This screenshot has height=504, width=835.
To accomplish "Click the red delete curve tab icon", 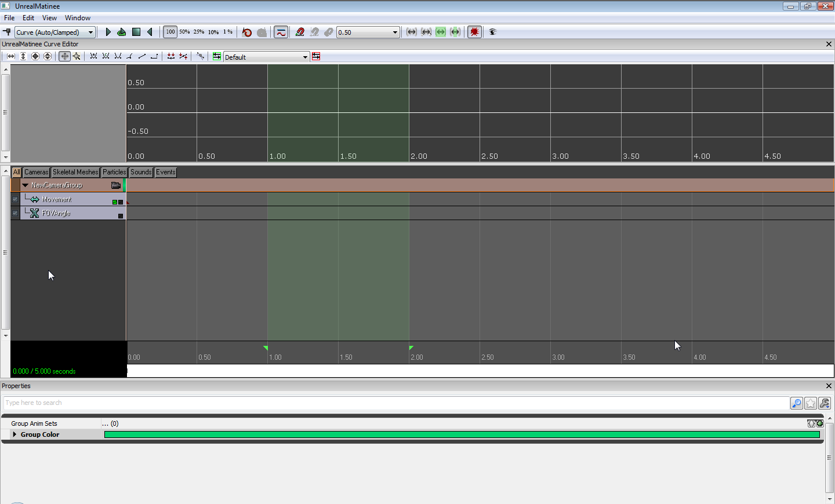I will tap(316, 56).
